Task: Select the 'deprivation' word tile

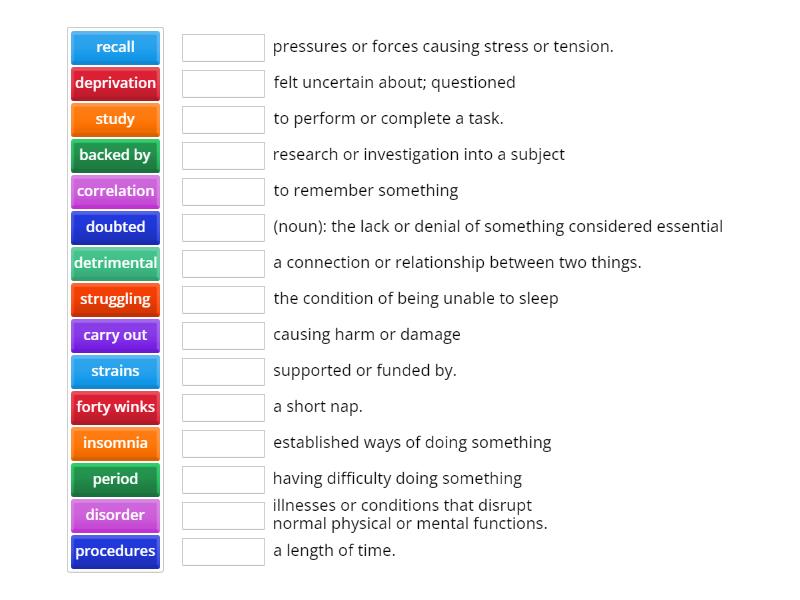Action: point(115,83)
